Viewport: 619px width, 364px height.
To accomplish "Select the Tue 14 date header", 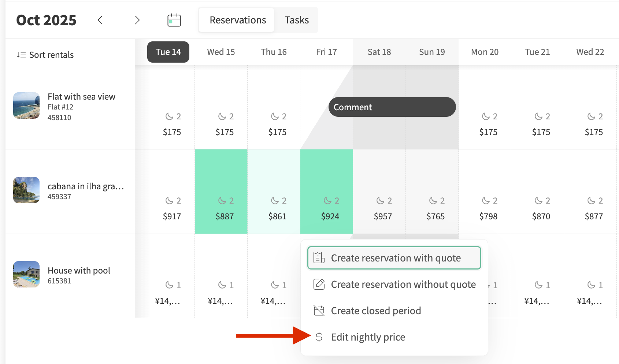I will (168, 52).
